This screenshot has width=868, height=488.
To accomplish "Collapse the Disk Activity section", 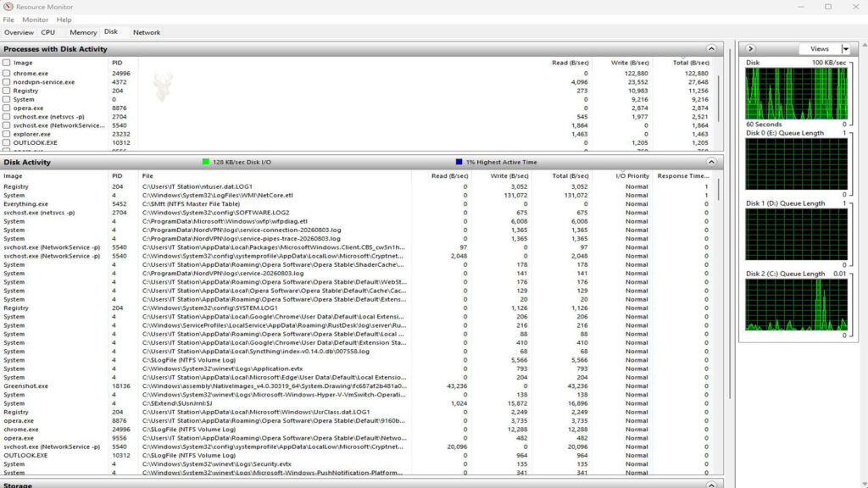I will tap(711, 162).
